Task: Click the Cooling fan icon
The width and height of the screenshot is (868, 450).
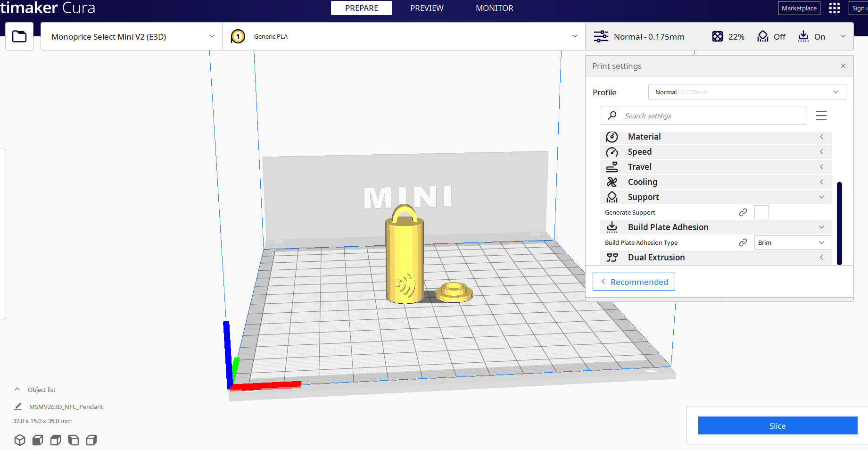Action: 612,182
